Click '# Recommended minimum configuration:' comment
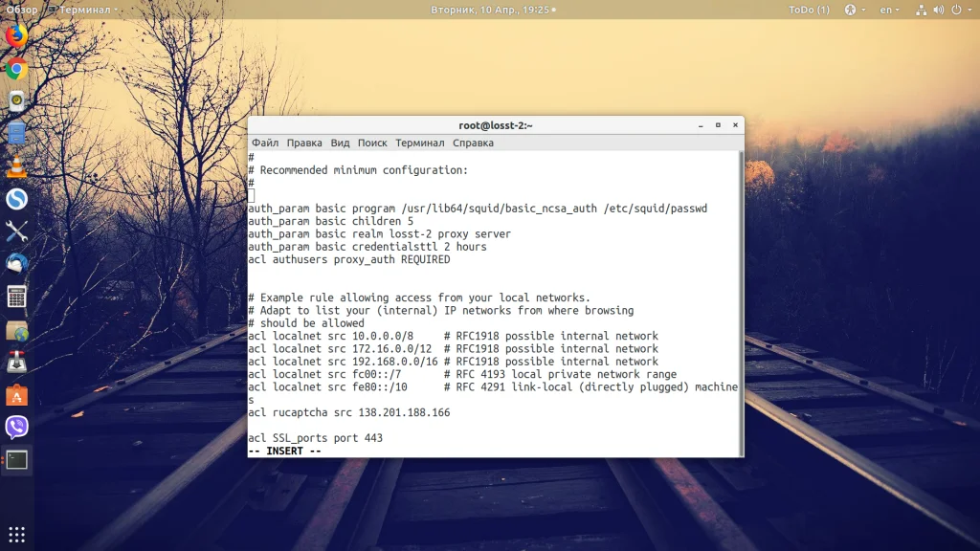The width and height of the screenshot is (980, 551). point(358,170)
